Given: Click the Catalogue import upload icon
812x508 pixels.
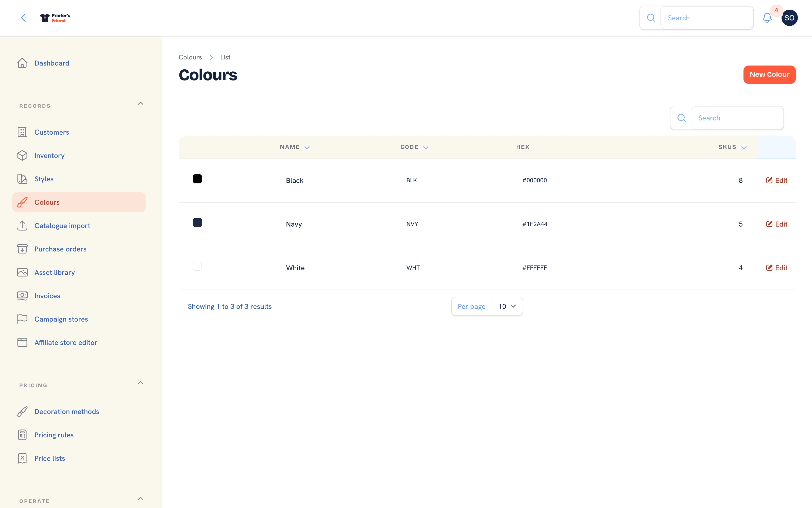Looking at the screenshot, I should click(23, 226).
